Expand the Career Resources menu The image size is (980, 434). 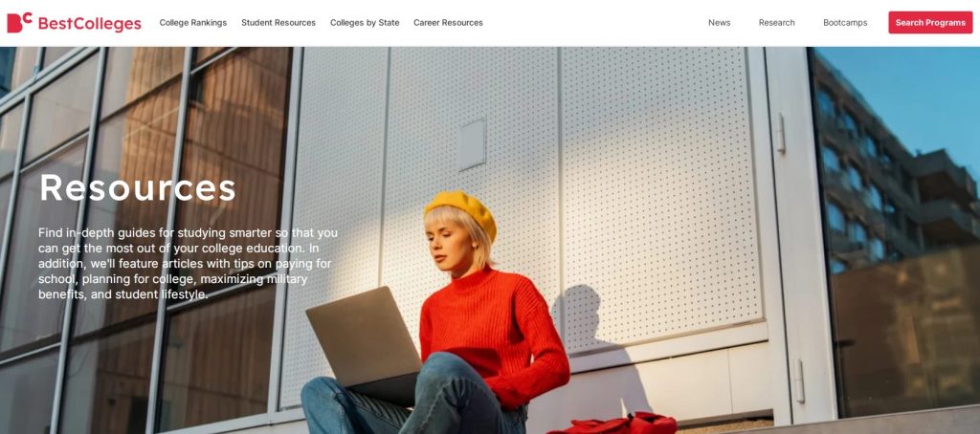click(x=448, y=23)
